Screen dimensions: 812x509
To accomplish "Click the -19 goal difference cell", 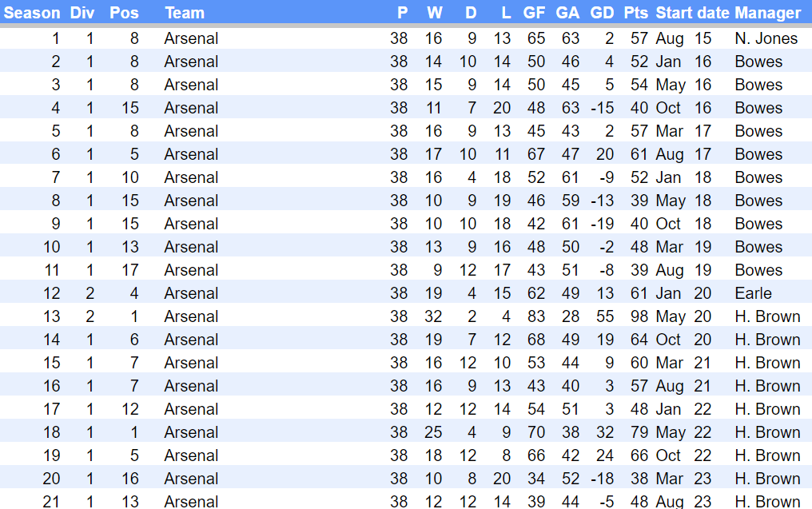I will pyautogui.click(x=603, y=224).
